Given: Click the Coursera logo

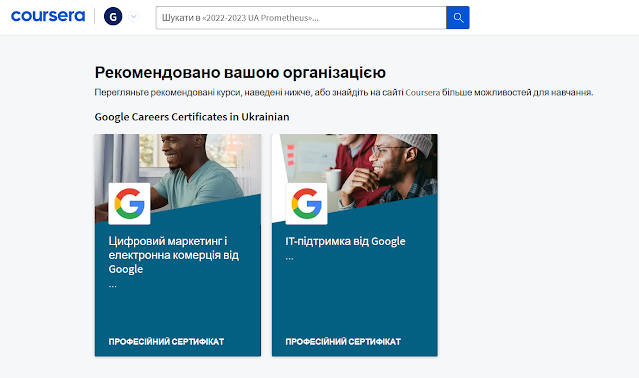Looking at the screenshot, I should 48,16.
